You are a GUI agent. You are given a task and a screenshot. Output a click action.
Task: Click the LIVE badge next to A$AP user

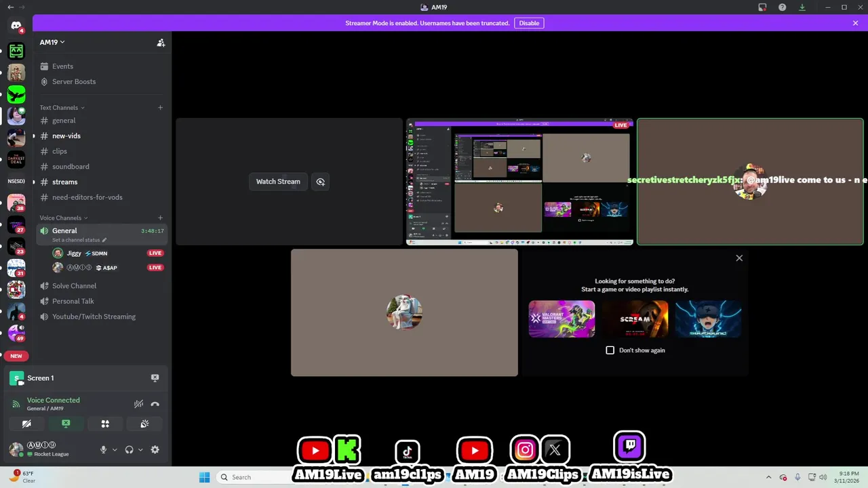pyautogui.click(x=155, y=268)
